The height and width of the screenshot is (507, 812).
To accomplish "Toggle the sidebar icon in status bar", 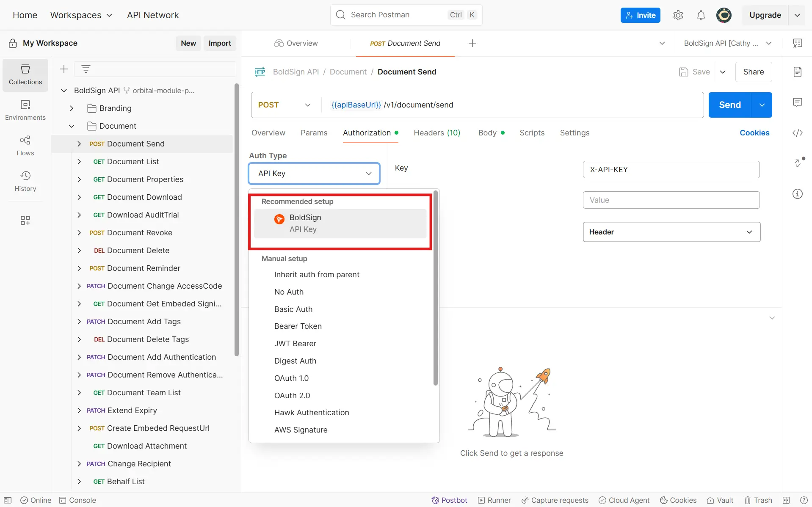I will click(x=8, y=500).
